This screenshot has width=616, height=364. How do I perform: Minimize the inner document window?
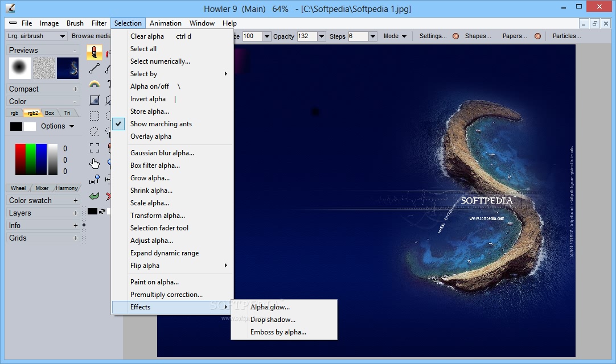(x=584, y=23)
